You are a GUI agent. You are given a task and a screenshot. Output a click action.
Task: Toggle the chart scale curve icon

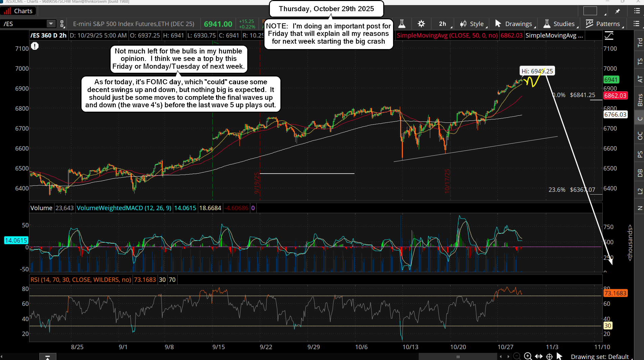tap(609, 36)
